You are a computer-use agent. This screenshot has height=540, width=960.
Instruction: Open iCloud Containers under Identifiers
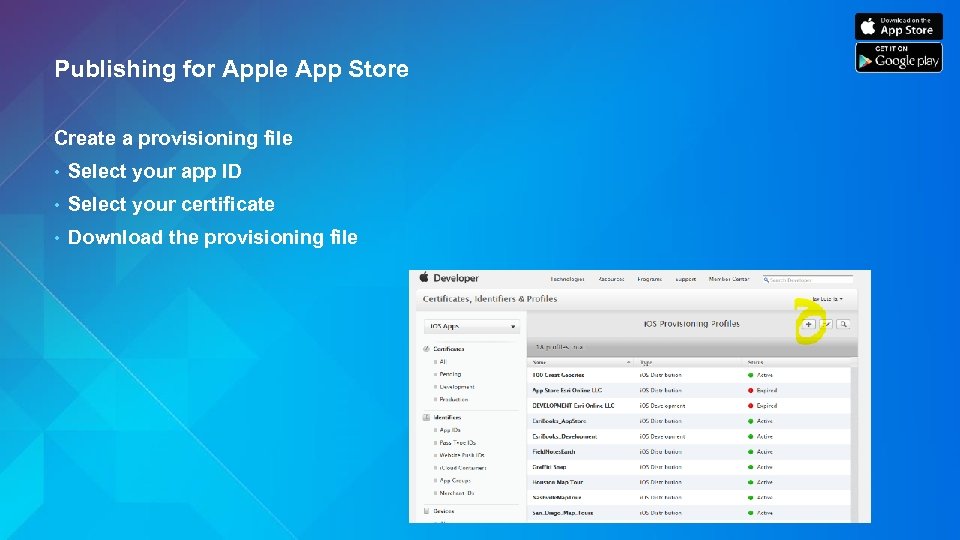(x=463, y=468)
